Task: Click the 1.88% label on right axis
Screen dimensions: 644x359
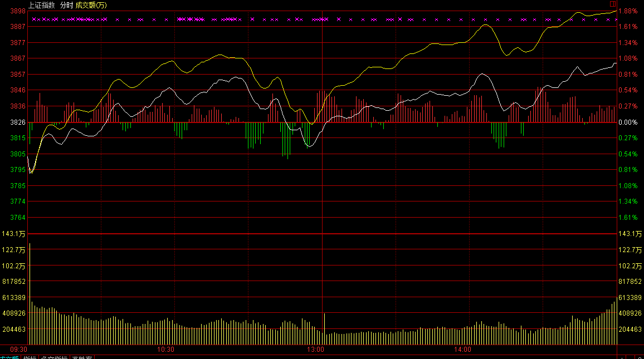Action: (628, 11)
